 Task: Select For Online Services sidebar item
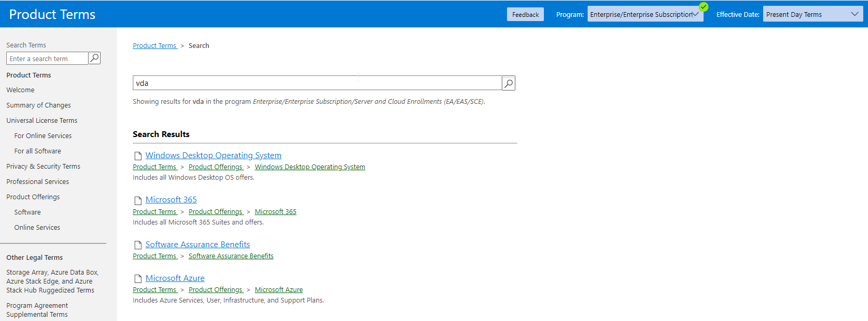click(x=43, y=136)
